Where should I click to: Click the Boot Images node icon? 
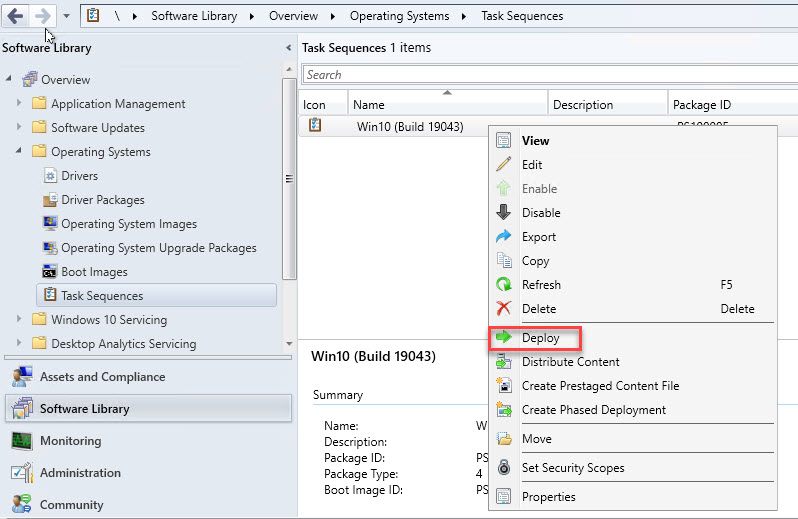click(x=51, y=272)
